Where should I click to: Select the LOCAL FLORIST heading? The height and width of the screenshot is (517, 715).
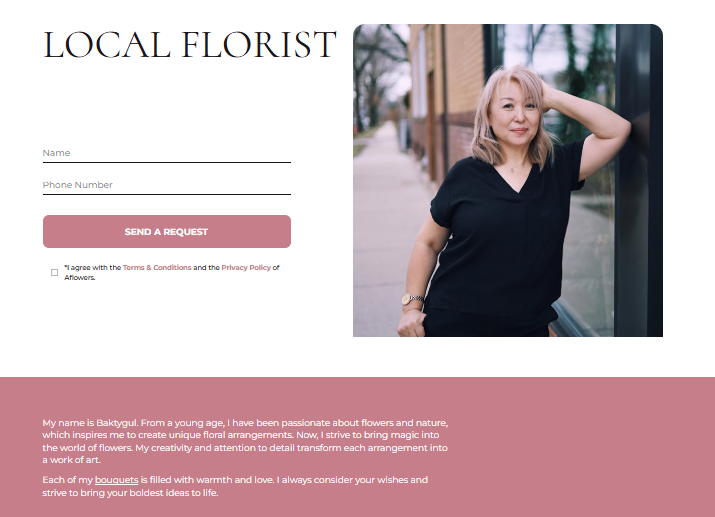click(x=190, y=45)
